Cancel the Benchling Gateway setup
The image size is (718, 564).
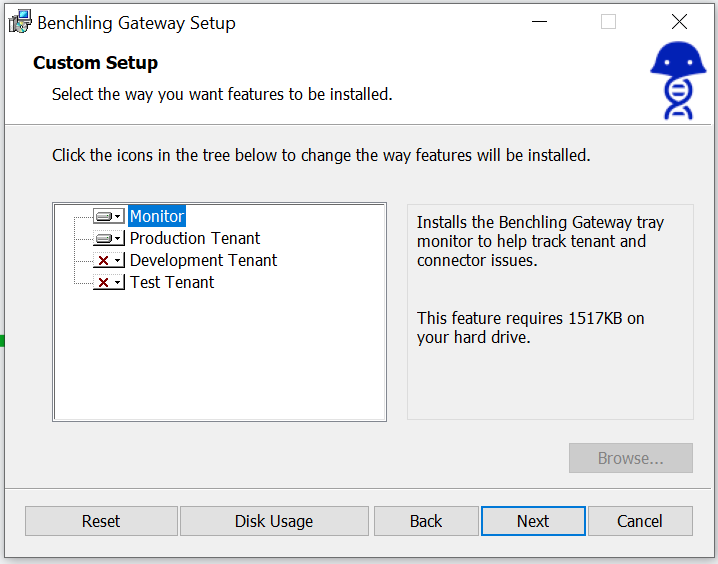tap(640, 521)
